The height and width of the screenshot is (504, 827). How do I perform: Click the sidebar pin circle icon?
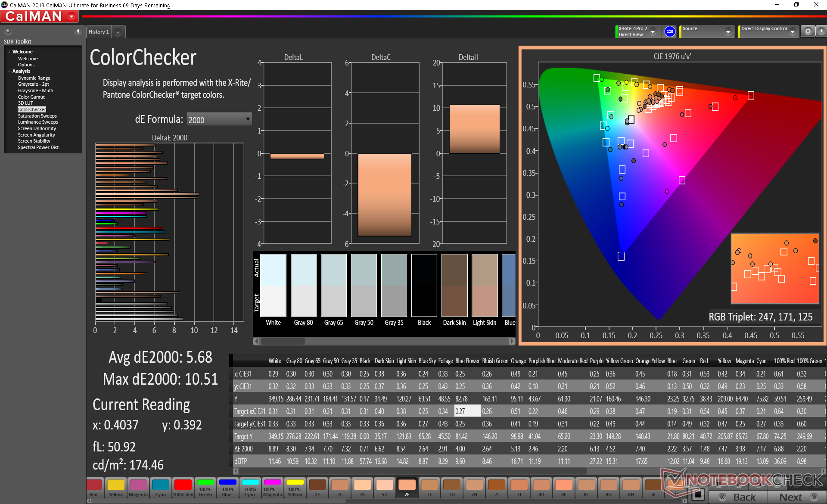click(8, 31)
